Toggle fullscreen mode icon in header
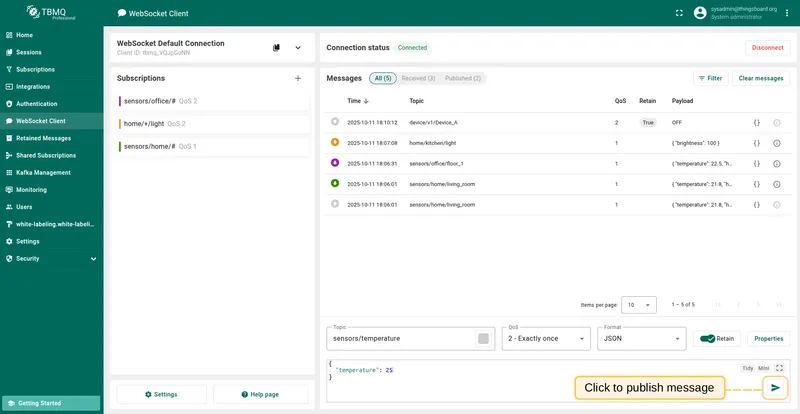Screen dimensions: 800x414 click(679, 13)
